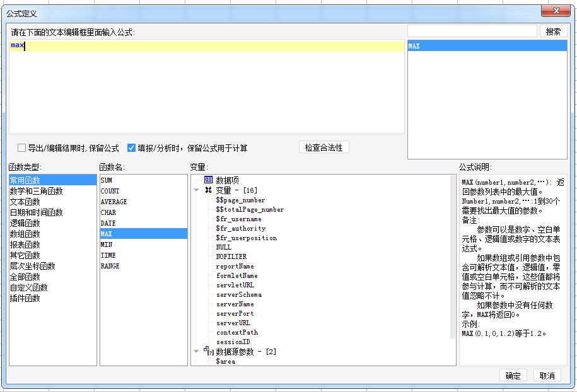Select serverSchema variable
The image size is (577, 392).
pyautogui.click(x=239, y=294)
